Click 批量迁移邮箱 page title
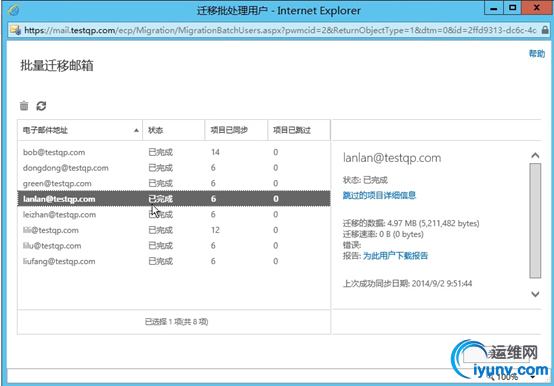 pos(57,66)
